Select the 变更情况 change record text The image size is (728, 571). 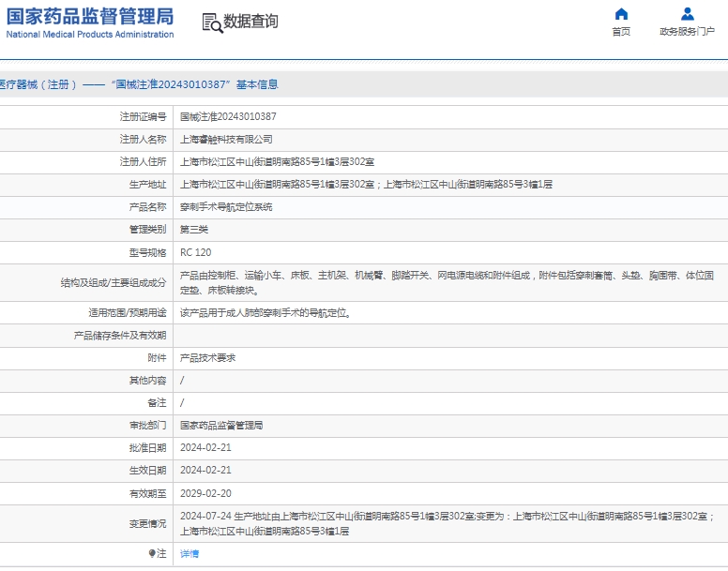(x=447, y=524)
